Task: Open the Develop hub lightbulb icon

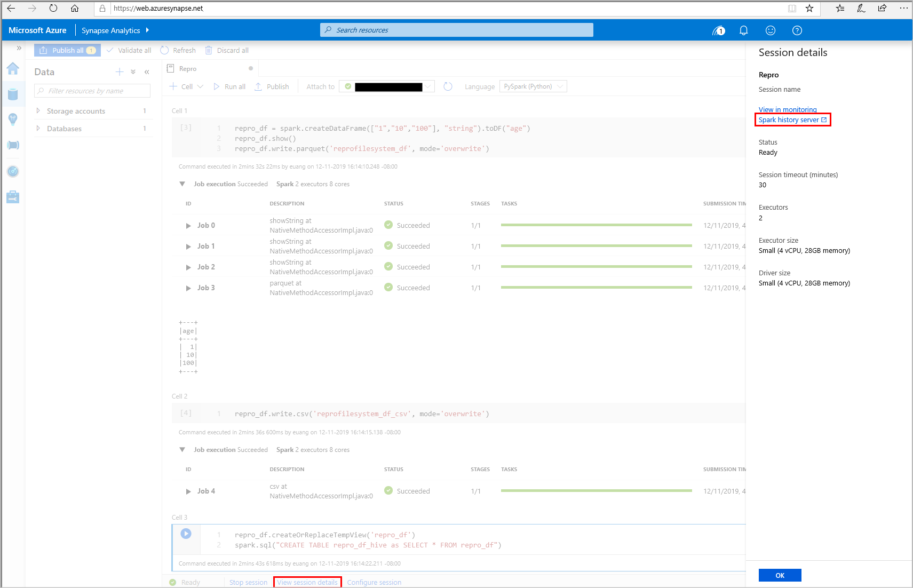Action: click(13, 120)
